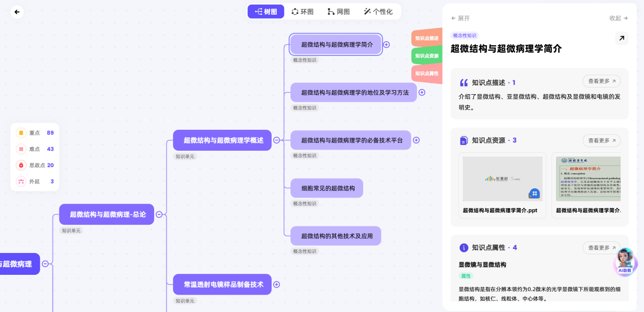Open the AI助教 assistant avatar
The width and height of the screenshot is (644, 312).
pyautogui.click(x=625, y=261)
